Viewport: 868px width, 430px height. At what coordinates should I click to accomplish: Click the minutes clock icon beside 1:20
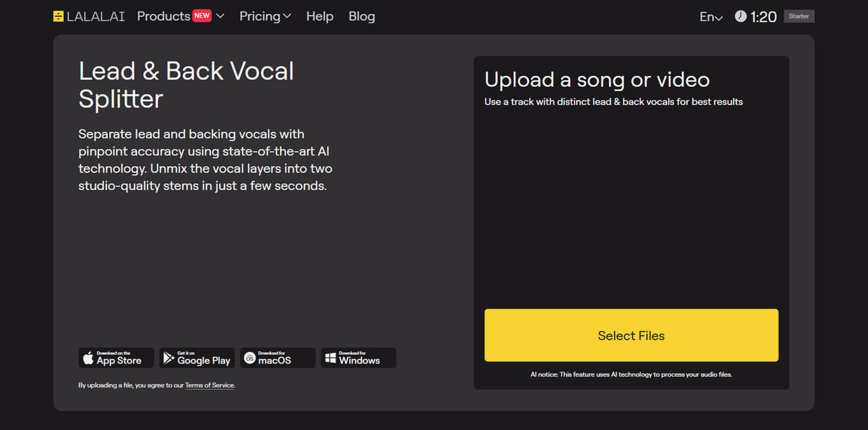click(741, 16)
